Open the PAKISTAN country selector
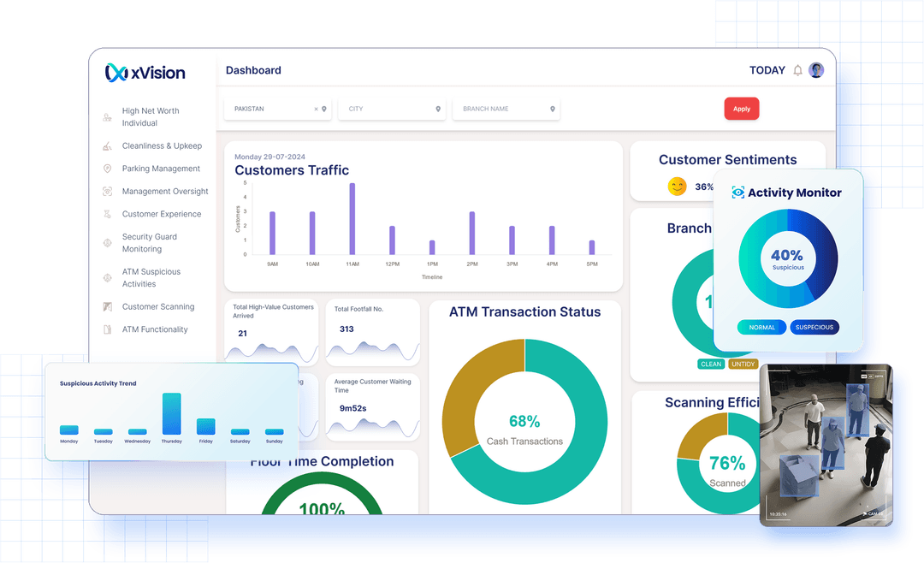The image size is (924, 563). 278,109
